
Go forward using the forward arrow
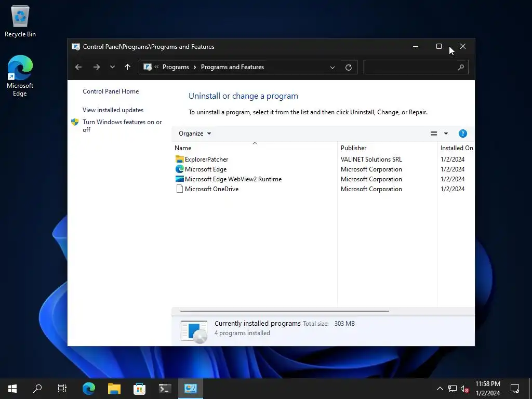tap(97, 67)
